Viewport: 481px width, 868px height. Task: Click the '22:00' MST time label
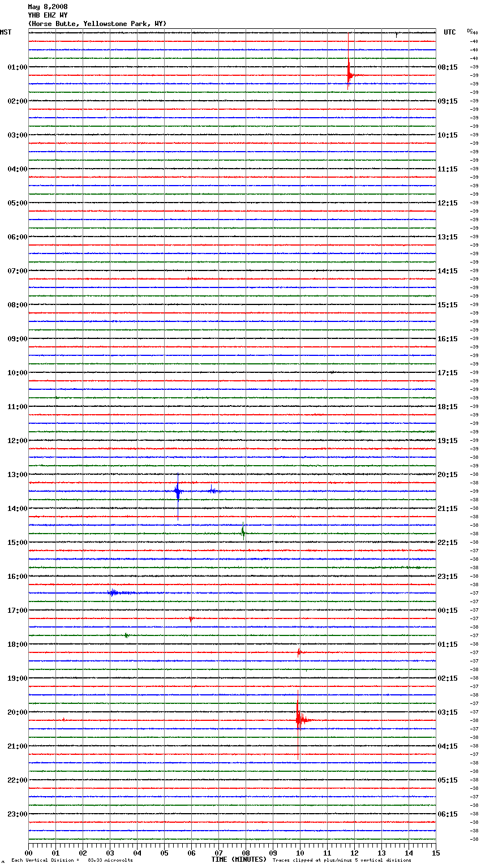(x=18, y=780)
